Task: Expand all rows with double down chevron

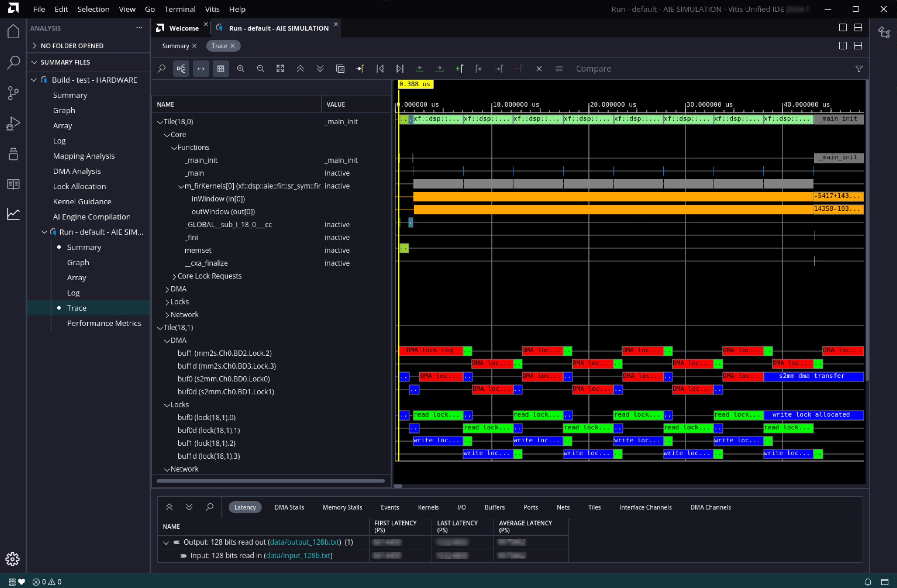Action: click(320, 68)
